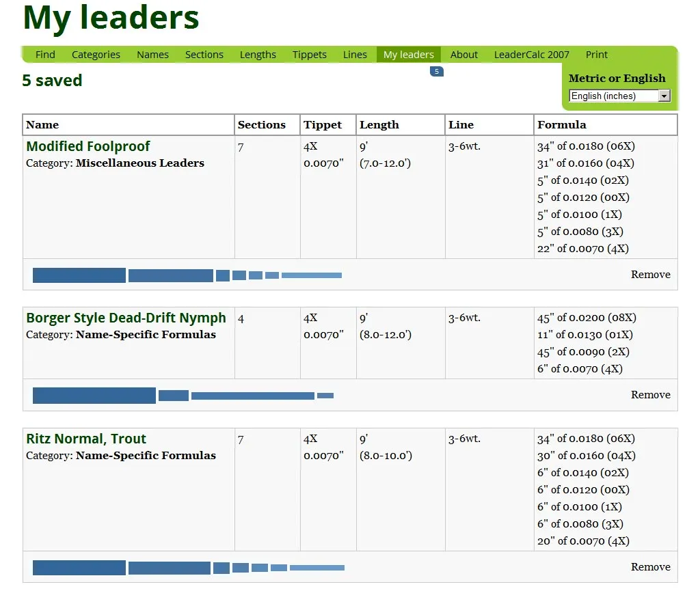Open the Ritz Normal, Trout leader
This screenshot has width=700, height=591.
point(86,439)
